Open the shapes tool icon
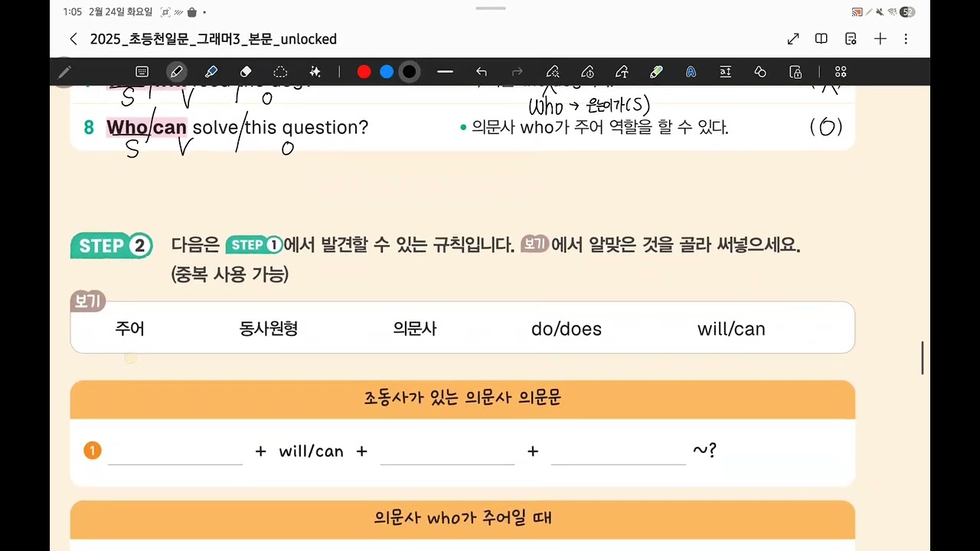This screenshot has height=551, width=980. click(x=760, y=72)
